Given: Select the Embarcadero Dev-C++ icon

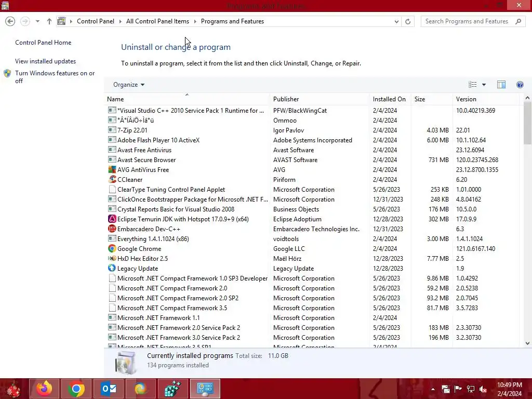Looking at the screenshot, I should coord(112,229).
